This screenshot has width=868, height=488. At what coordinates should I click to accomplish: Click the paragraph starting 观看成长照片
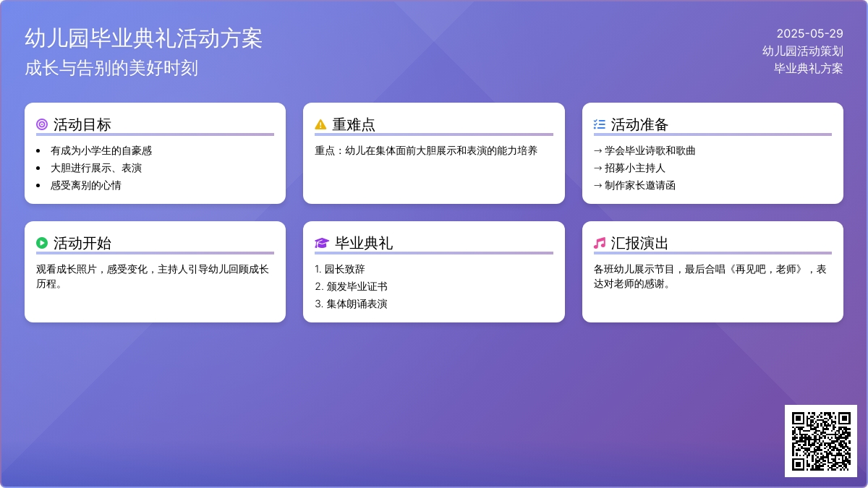(x=153, y=276)
